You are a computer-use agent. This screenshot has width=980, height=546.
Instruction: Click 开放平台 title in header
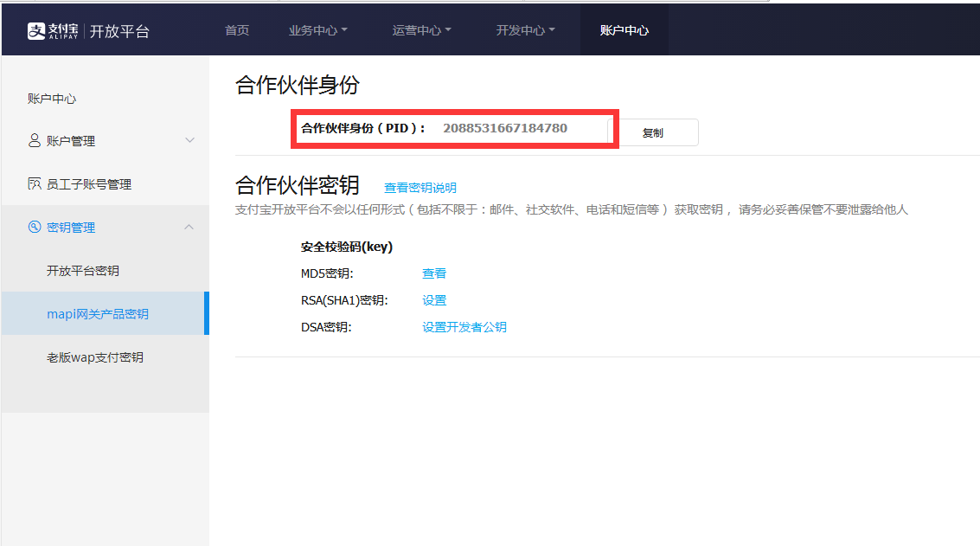pyautogui.click(x=119, y=31)
